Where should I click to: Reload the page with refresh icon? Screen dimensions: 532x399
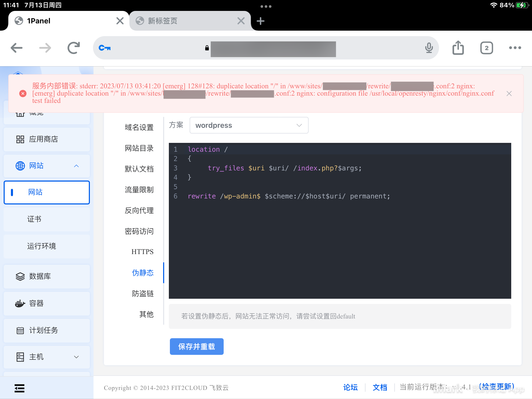click(x=73, y=48)
